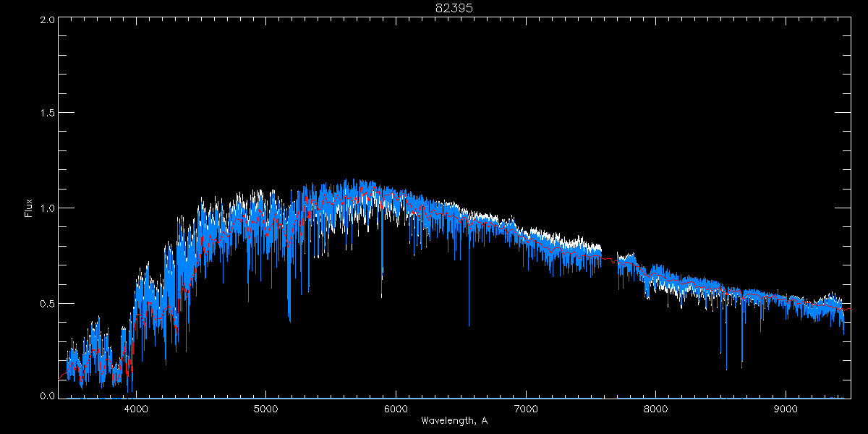Click the 'Wavelength, A' x-axis label

tap(454, 420)
